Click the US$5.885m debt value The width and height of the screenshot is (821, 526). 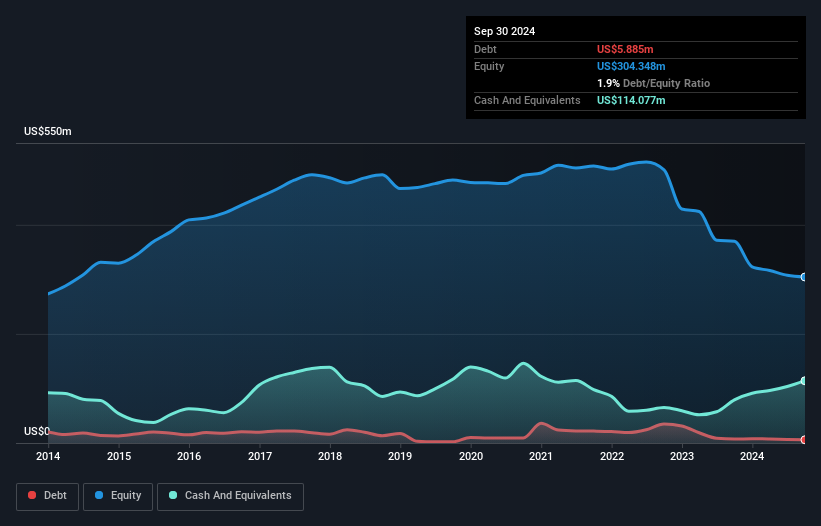625,49
